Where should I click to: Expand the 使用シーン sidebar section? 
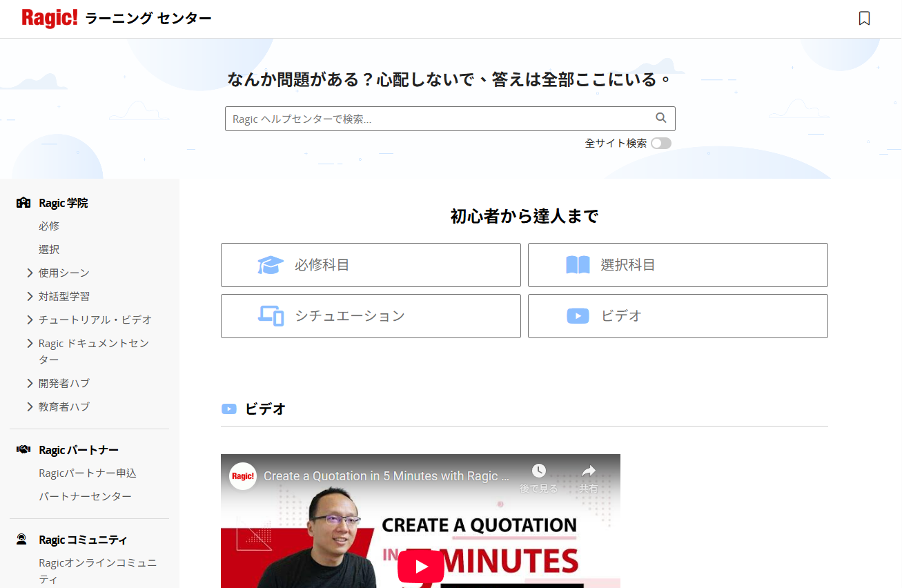pyautogui.click(x=30, y=273)
